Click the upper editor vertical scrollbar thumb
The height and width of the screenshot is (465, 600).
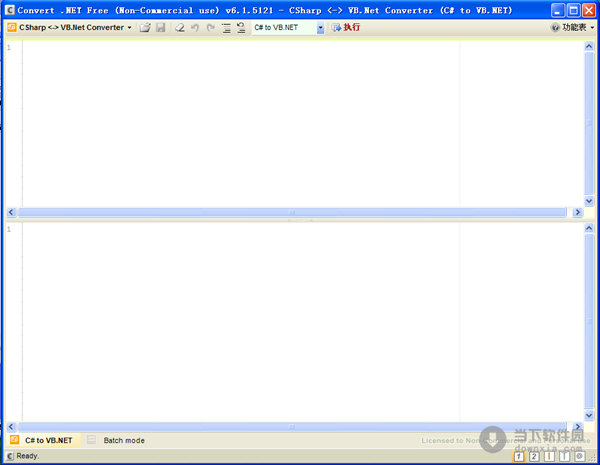(x=589, y=124)
